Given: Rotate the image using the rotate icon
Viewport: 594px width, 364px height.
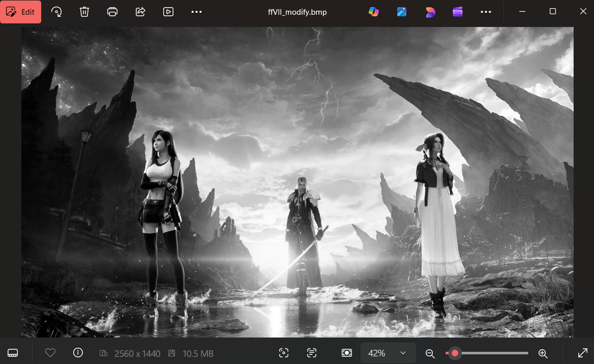Looking at the screenshot, I should point(57,12).
